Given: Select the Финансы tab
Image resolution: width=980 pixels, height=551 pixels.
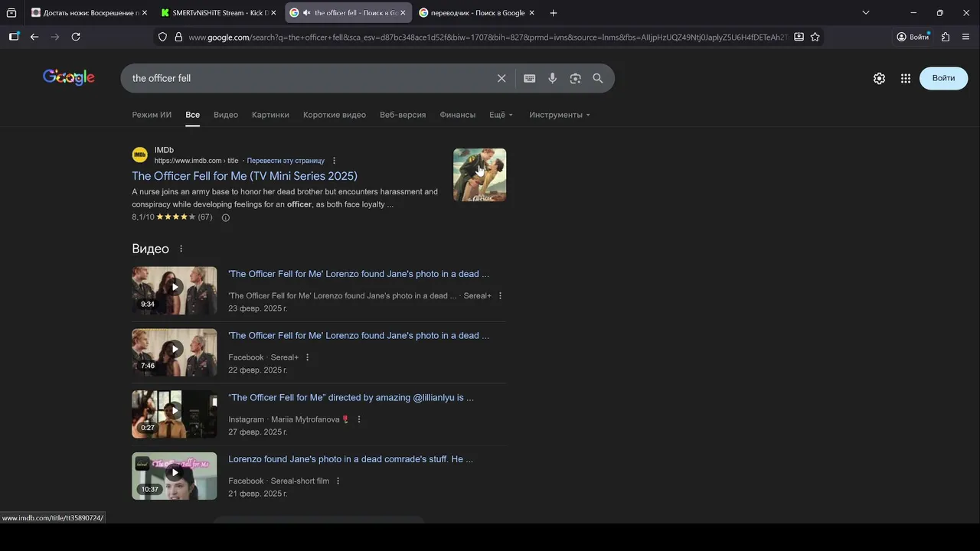Looking at the screenshot, I should pos(458,115).
